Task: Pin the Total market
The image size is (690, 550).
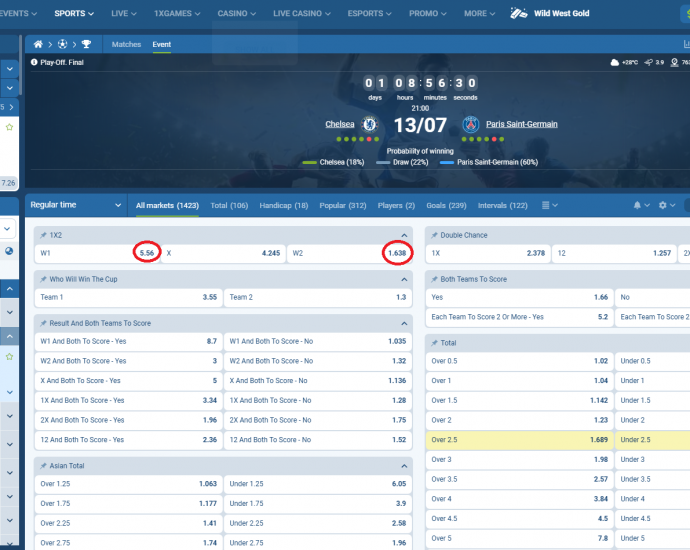Action: (x=434, y=343)
